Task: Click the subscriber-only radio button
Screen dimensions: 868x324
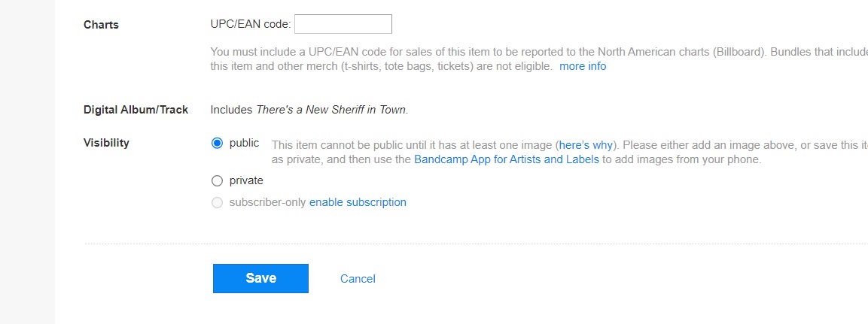Action: pyautogui.click(x=217, y=202)
